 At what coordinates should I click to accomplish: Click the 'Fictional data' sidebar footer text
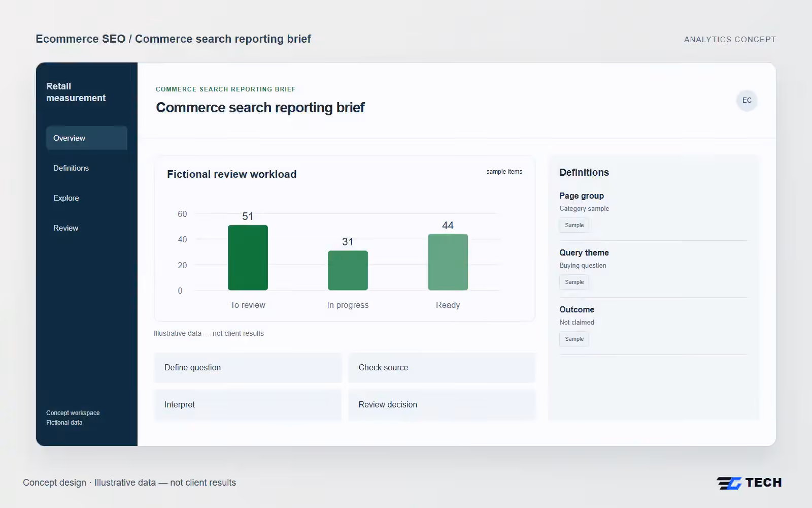pyautogui.click(x=64, y=423)
